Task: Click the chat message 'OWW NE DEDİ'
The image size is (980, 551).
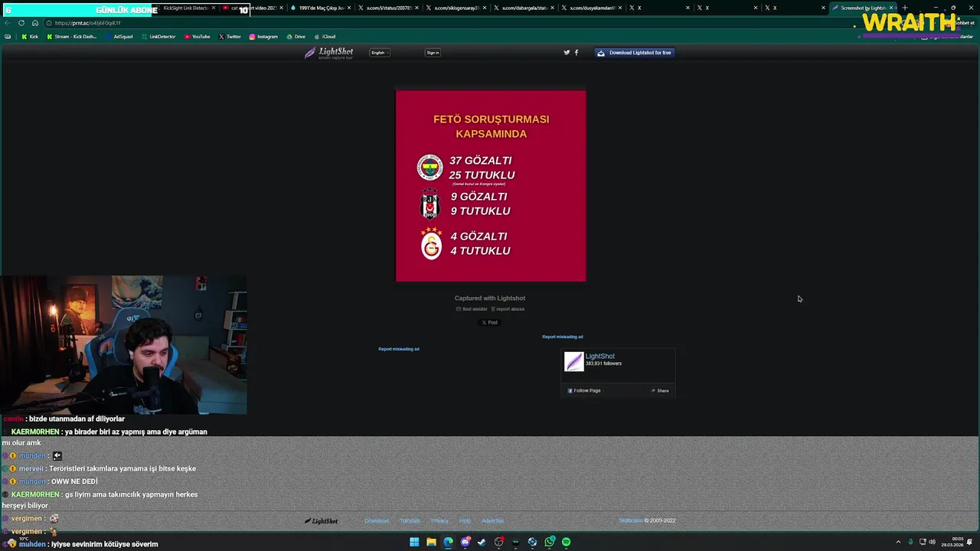Action: coord(74,481)
